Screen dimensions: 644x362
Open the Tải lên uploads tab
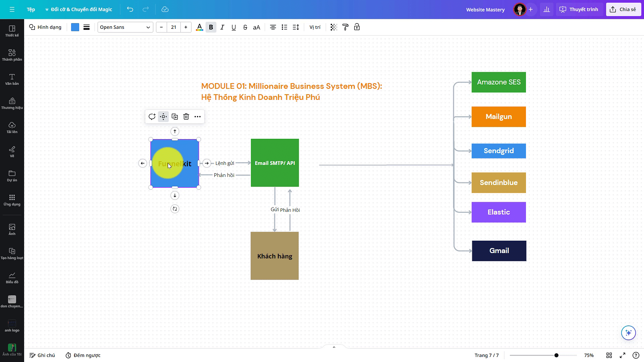tap(12, 128)
